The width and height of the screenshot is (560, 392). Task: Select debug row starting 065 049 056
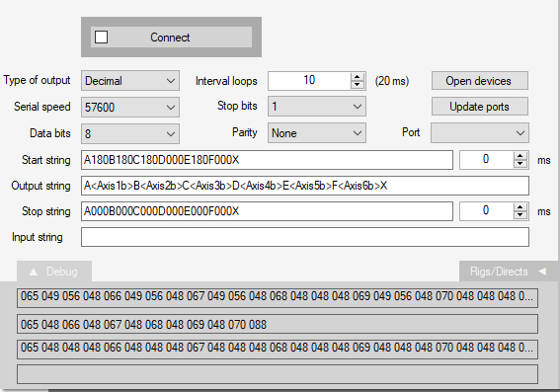(278, 298)
